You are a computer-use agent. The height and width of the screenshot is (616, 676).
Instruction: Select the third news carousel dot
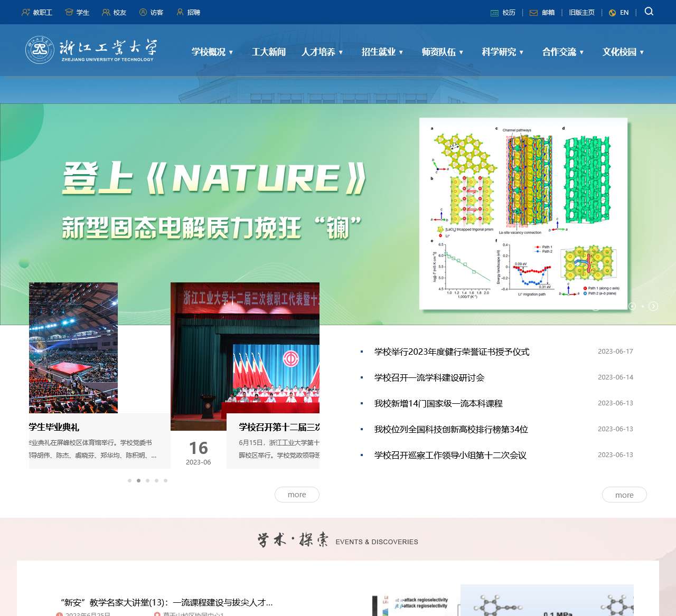coord(147,480)
